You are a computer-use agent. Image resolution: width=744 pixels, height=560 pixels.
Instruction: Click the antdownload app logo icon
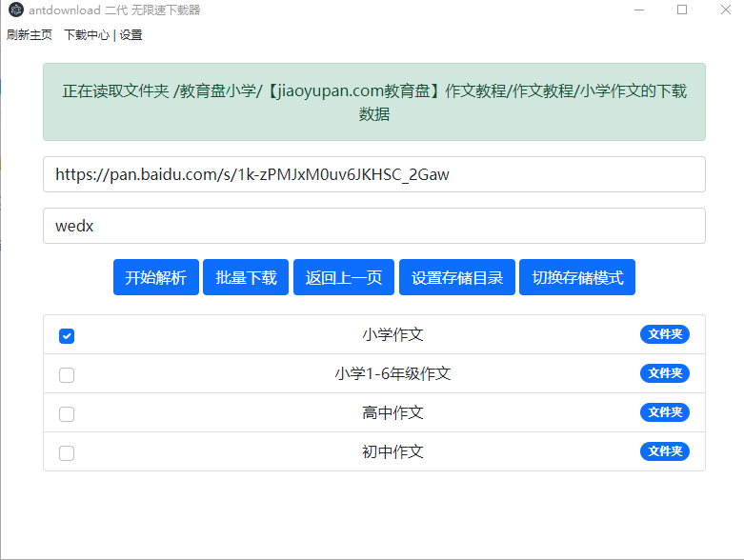(x=16, y=10)
